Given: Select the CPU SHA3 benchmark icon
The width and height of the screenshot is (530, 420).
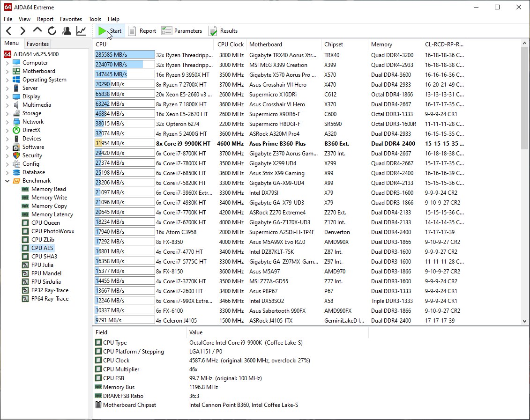Looking at the screenshot, I should (x=25, y=257).
